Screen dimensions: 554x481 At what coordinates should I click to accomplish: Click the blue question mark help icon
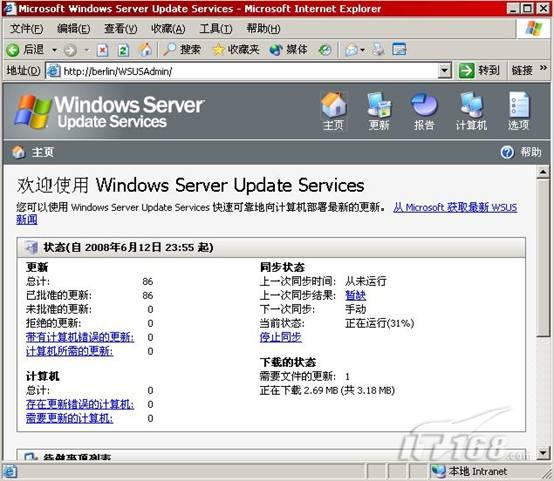(507, 152)
